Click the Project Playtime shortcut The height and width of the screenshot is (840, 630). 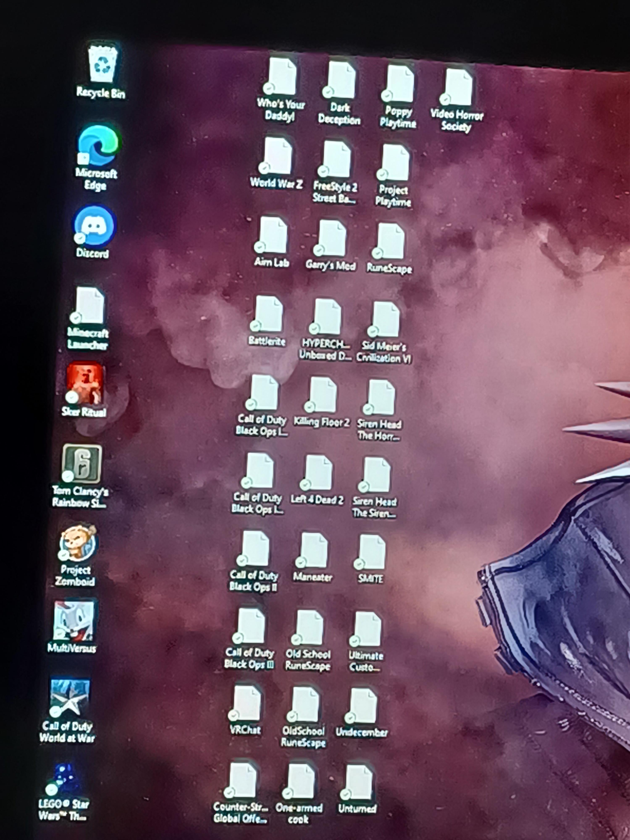(x=394, y=175)
